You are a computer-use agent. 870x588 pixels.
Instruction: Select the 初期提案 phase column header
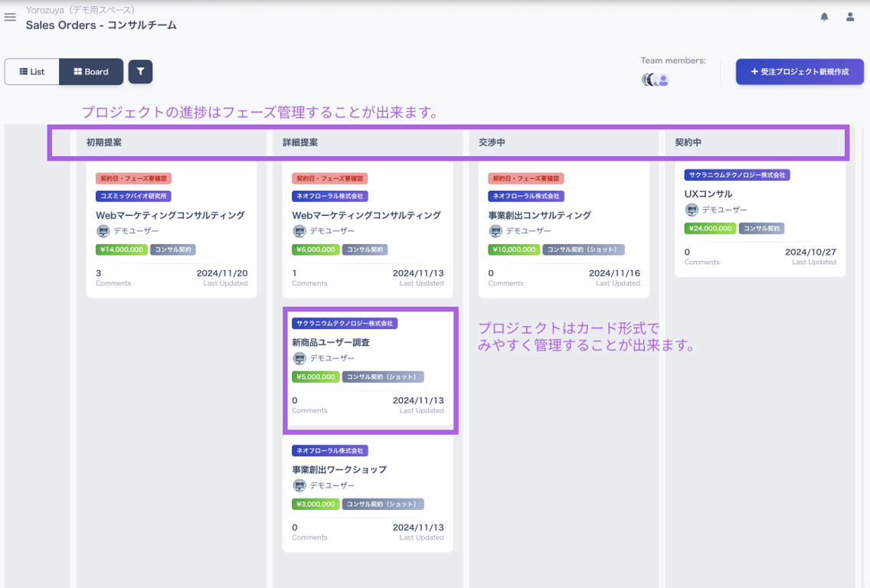click(104, 142)
